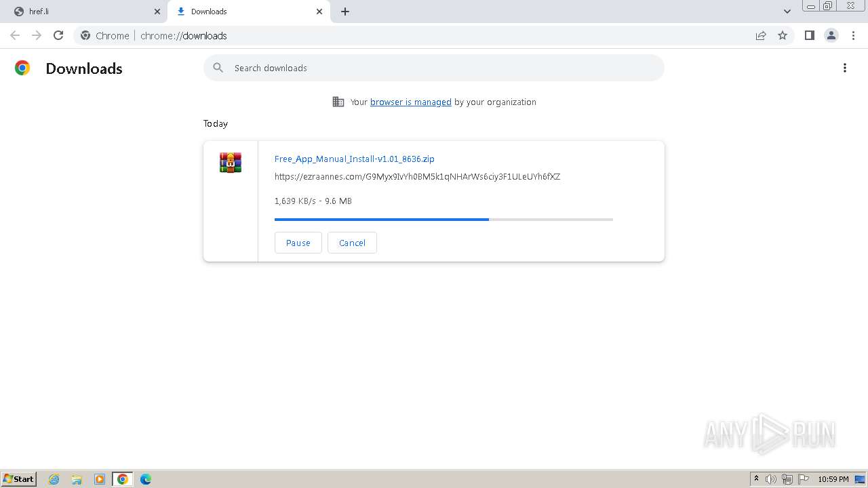Click the Show desktop button
This screenshot has height=488, width=868.
coord(860,479)
